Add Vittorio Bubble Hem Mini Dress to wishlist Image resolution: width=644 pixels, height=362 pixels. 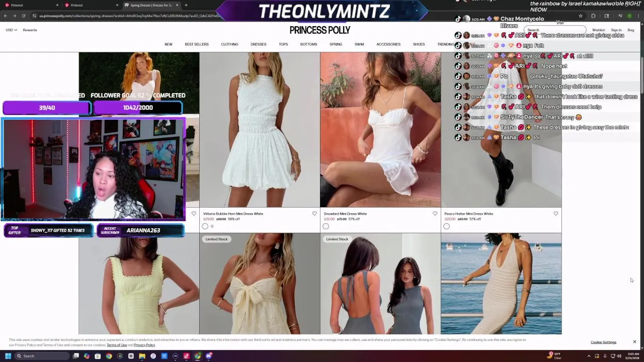pyautogui.click(x=314, y=214)
